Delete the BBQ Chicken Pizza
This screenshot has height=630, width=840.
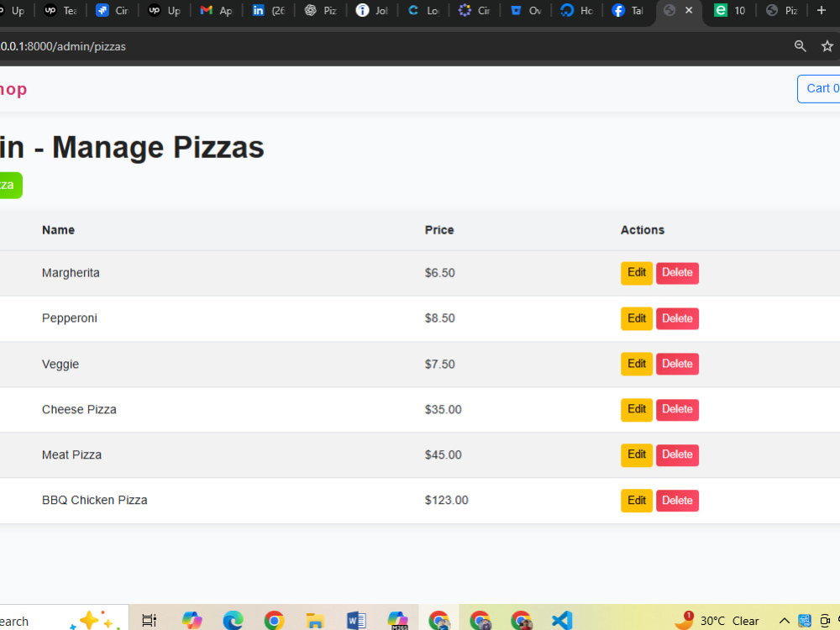click(677, 501)
